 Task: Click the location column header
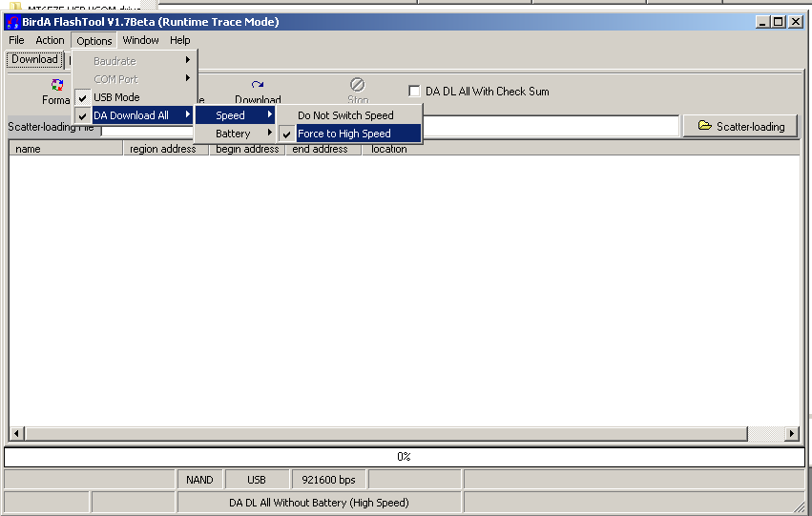tap(580, 149)
